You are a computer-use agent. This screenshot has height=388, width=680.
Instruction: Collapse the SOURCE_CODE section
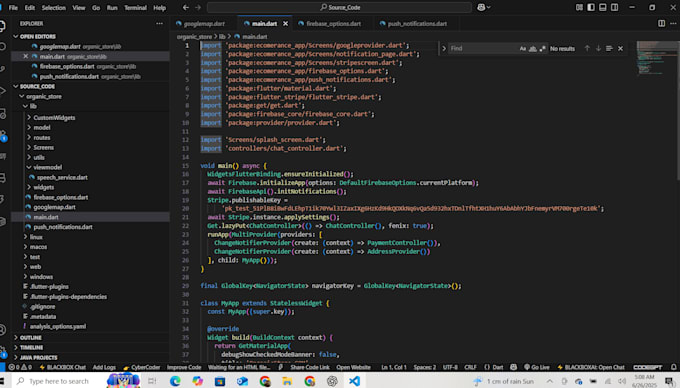(x=37, y=86)
